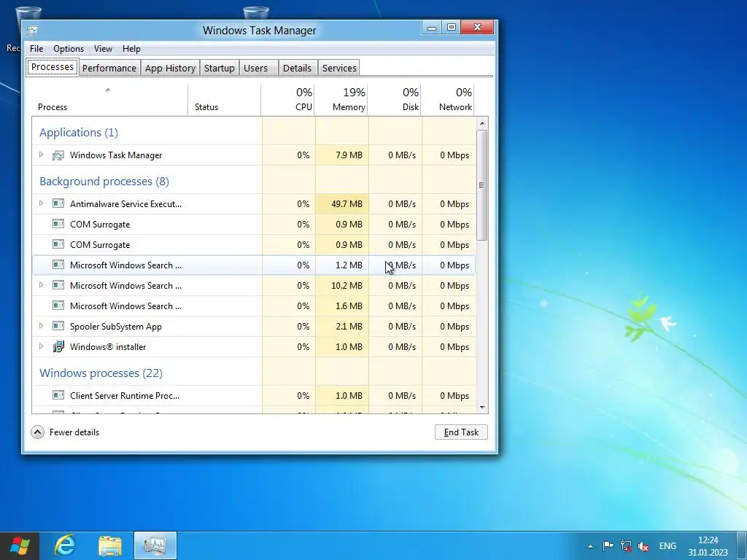Select the Background processes (8) heading
The width and height of the screenshot is (747, 560).
click(104, 182)
